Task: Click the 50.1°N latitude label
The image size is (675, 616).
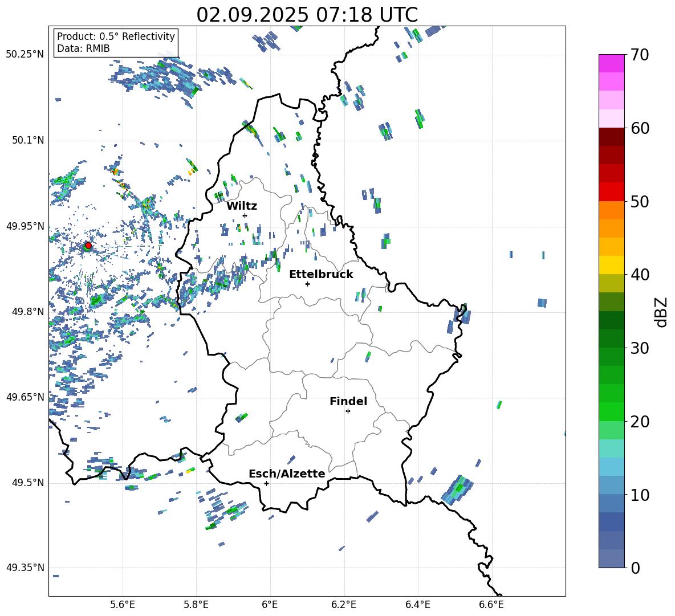Action: 28,141
